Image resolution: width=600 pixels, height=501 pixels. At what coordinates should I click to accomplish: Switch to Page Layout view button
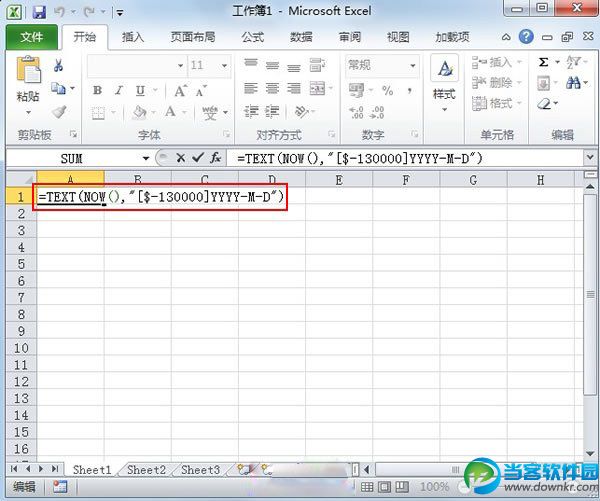[384, 487]
